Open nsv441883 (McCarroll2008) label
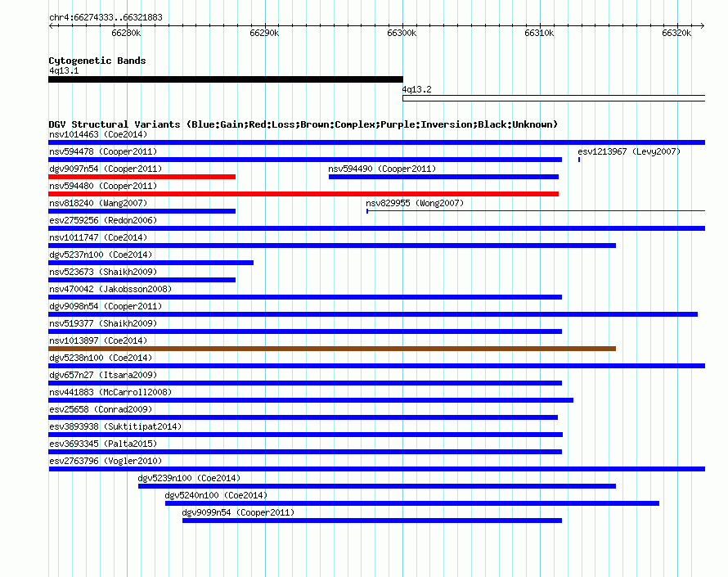This screenshot has width=728, height=577. tap(110, 393)
